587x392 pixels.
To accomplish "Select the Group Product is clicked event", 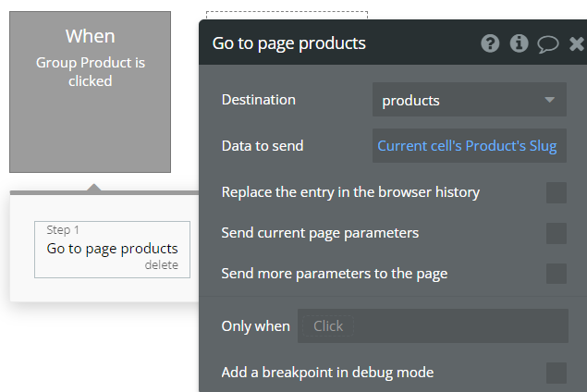I will [x=91, y=92].
